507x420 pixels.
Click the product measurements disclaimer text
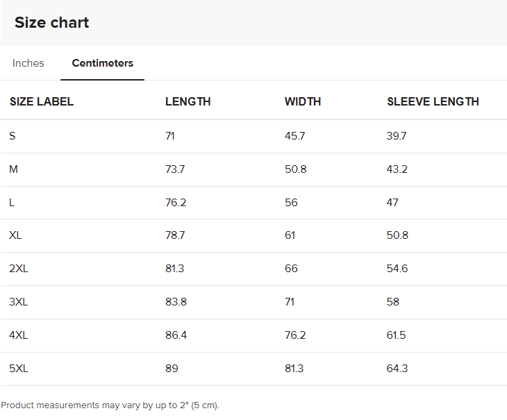[110, 405]
